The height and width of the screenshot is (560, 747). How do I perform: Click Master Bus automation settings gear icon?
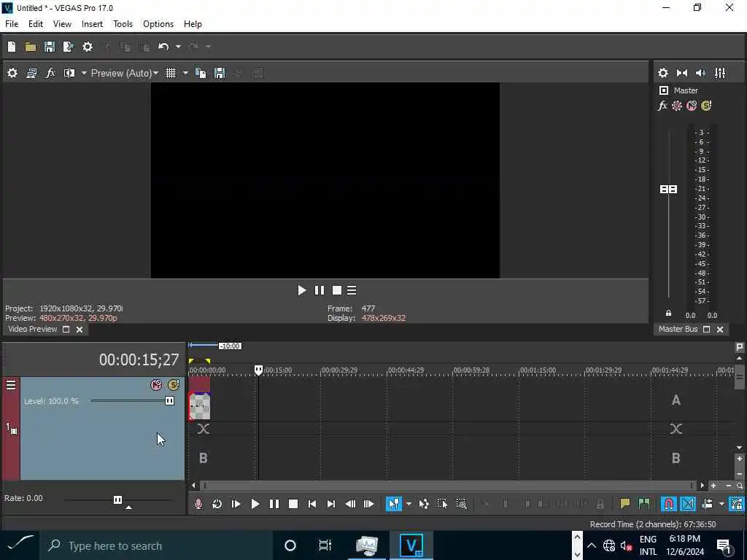click(x=677, y=106)
